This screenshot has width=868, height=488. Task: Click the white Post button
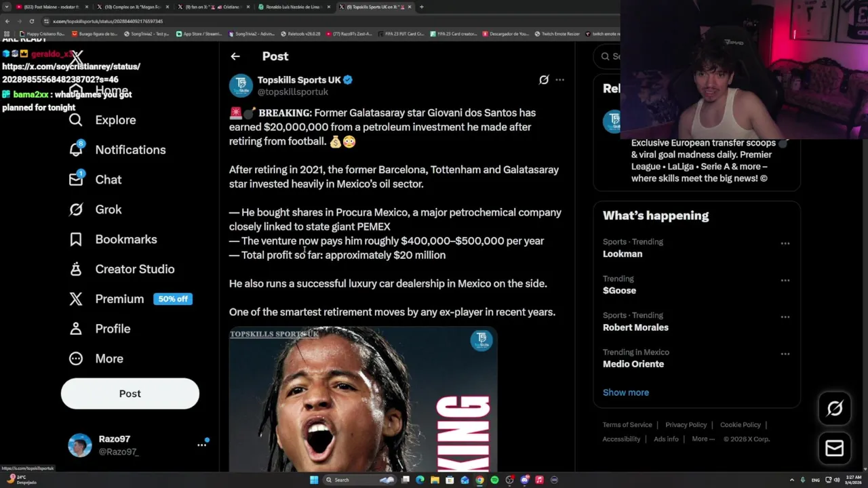[x=130, y=394]
